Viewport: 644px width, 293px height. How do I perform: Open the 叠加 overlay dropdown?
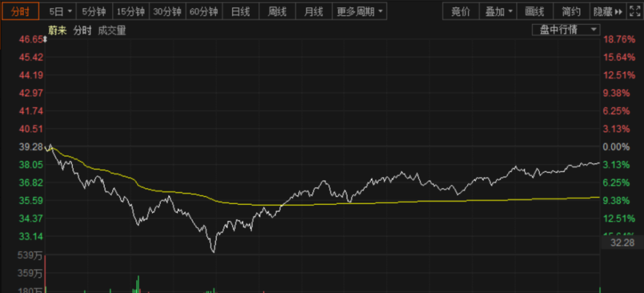tap(498, 12)
